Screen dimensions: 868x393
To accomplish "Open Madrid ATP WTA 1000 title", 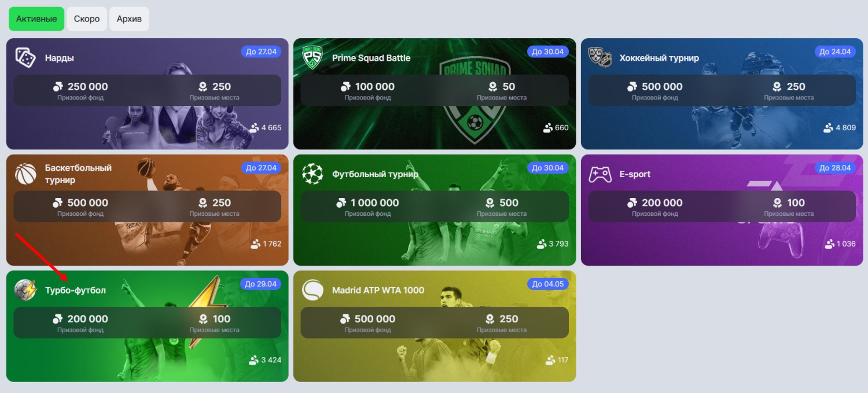I will (378, 290).
